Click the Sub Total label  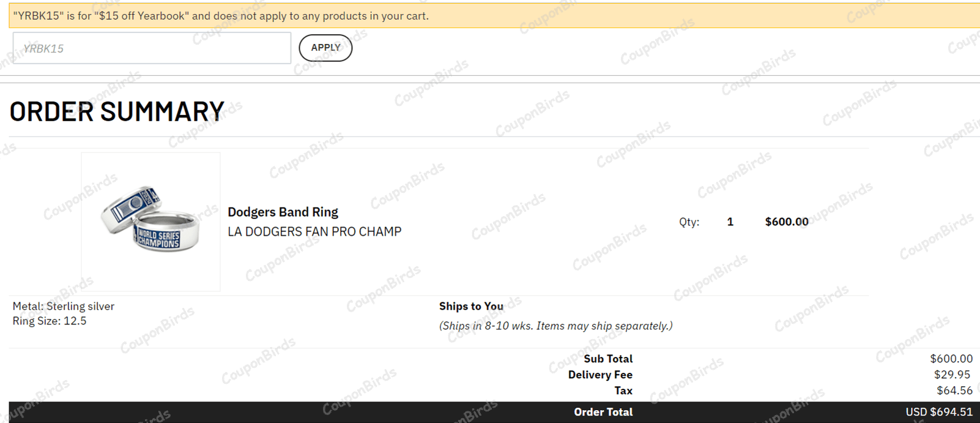(x=607, y=359)
